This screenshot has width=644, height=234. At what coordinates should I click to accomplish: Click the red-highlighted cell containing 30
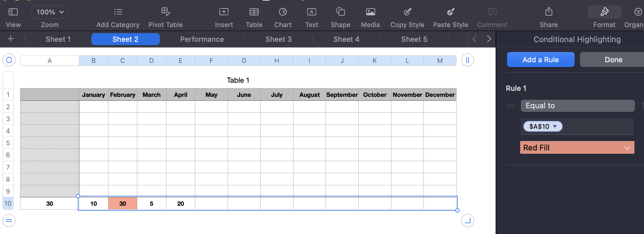pyautogui.click(x=123, y=204)
